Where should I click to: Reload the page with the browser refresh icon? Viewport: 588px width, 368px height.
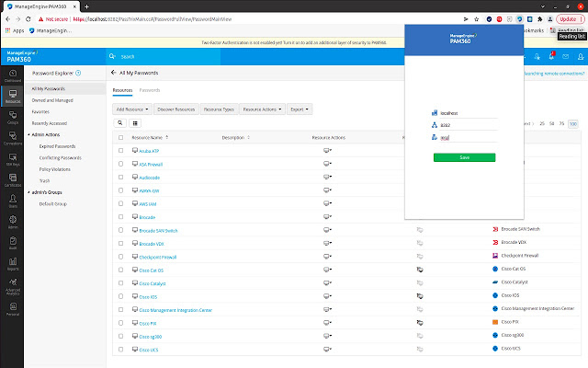[28, 18]
